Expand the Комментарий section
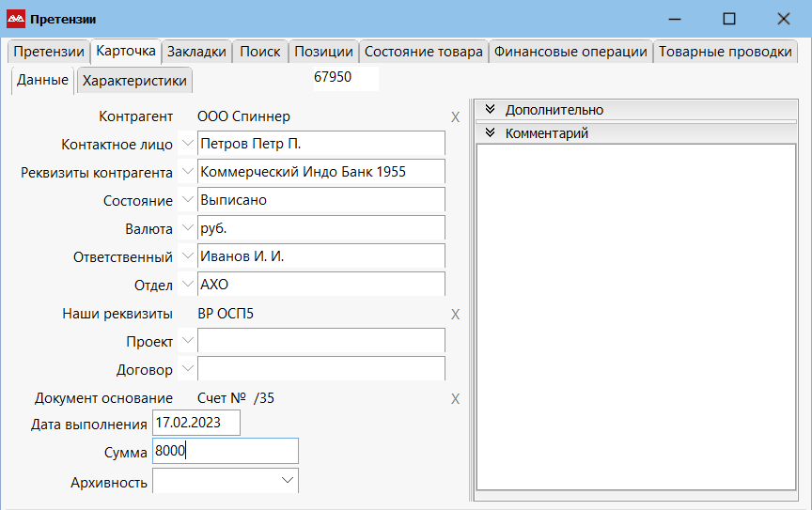This screenshot has height=510, width=812. [x=491, y=133]
